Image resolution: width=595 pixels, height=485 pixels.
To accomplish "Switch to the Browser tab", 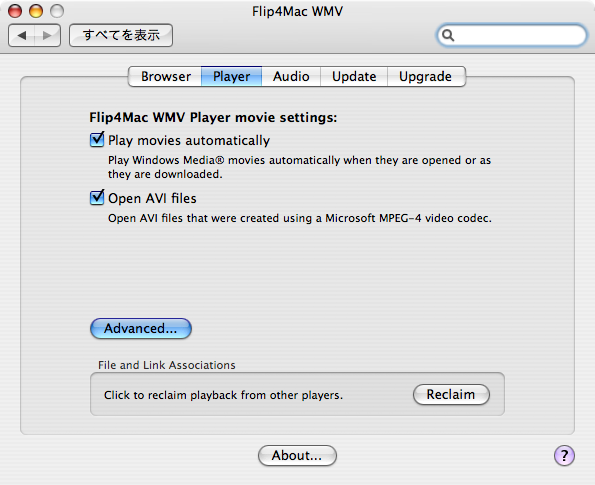I will pyautogui.click(x=165, y=76).
